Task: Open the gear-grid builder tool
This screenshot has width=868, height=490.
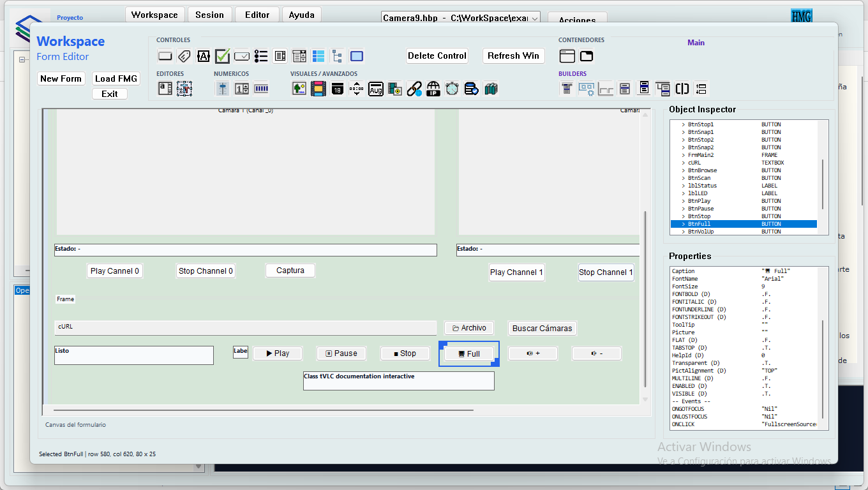Action: 587,89
